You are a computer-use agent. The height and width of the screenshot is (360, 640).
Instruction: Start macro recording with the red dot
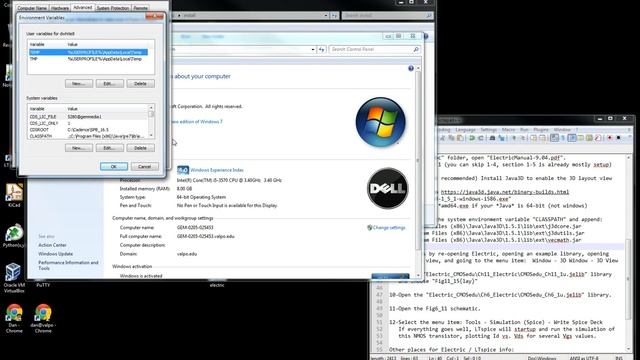(609, 138)
